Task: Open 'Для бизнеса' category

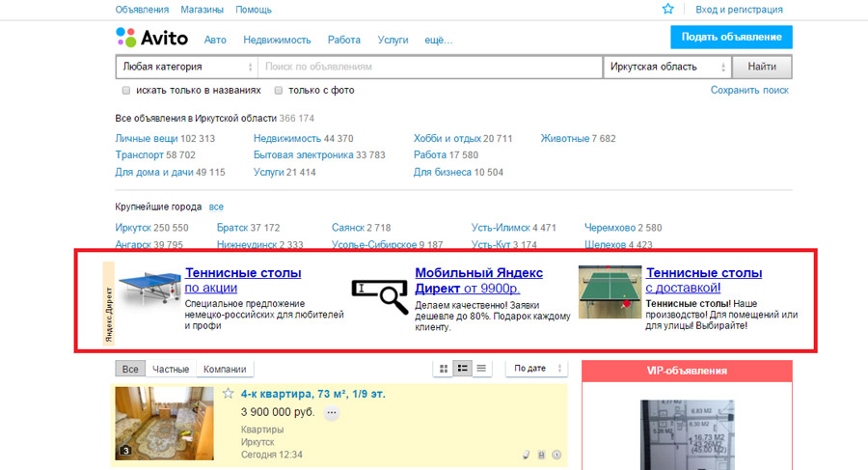Action: pos(443,173)
